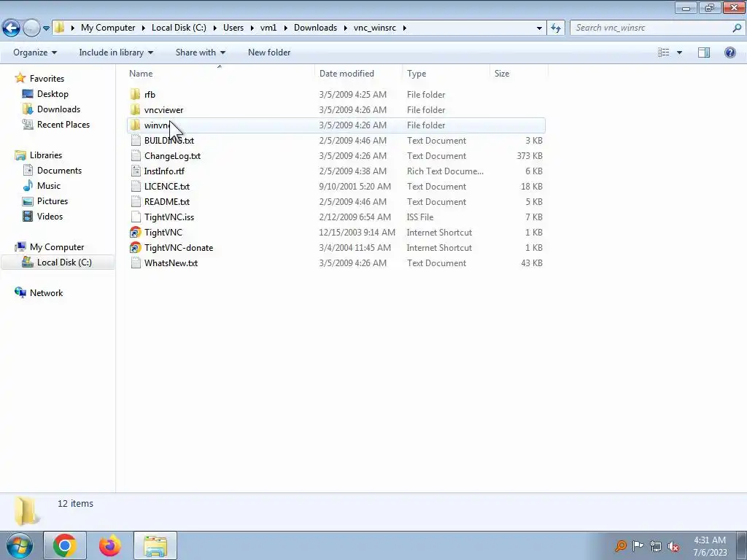Select the TightVNC internet shortcut icon
747x560 pixels.
pyautogui.click(x=136, y=233)
